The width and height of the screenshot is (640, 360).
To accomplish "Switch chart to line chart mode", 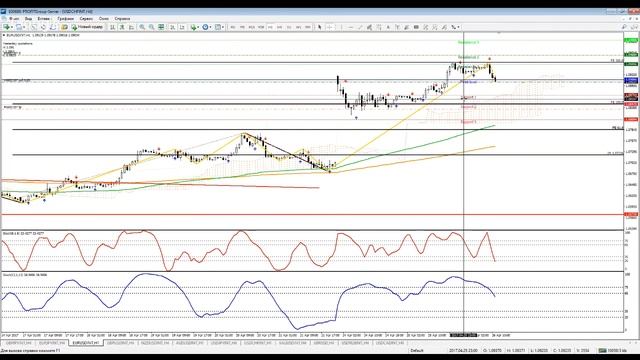I will pos(131,27).
